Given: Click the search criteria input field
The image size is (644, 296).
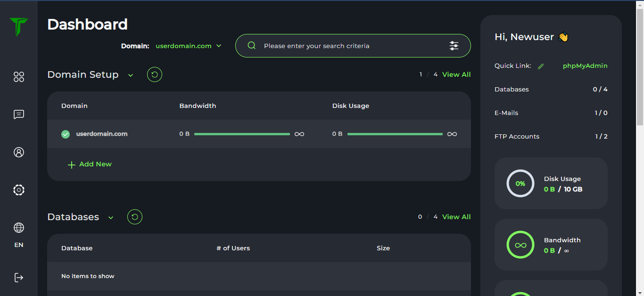Looking at the screenshot, I should tap(349, 46).
